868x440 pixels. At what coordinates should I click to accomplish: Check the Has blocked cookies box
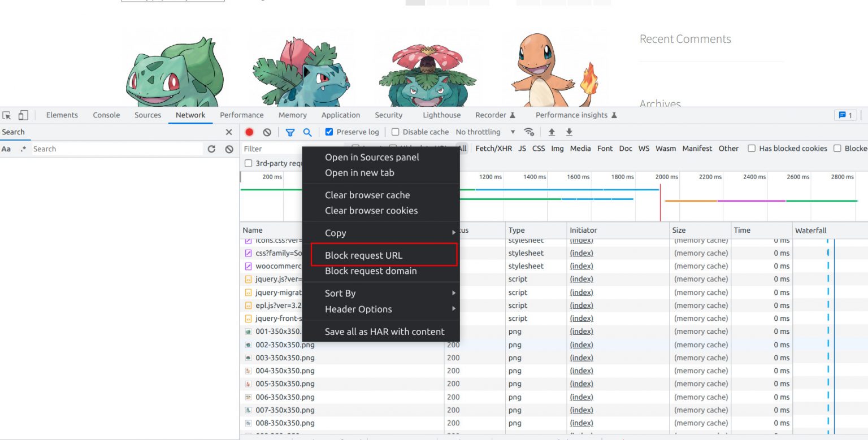point(752,149)
